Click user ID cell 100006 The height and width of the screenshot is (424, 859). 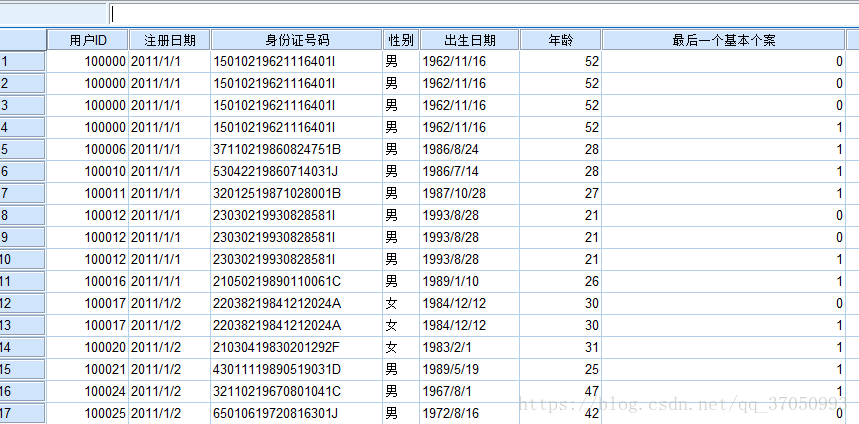(88, 150)
